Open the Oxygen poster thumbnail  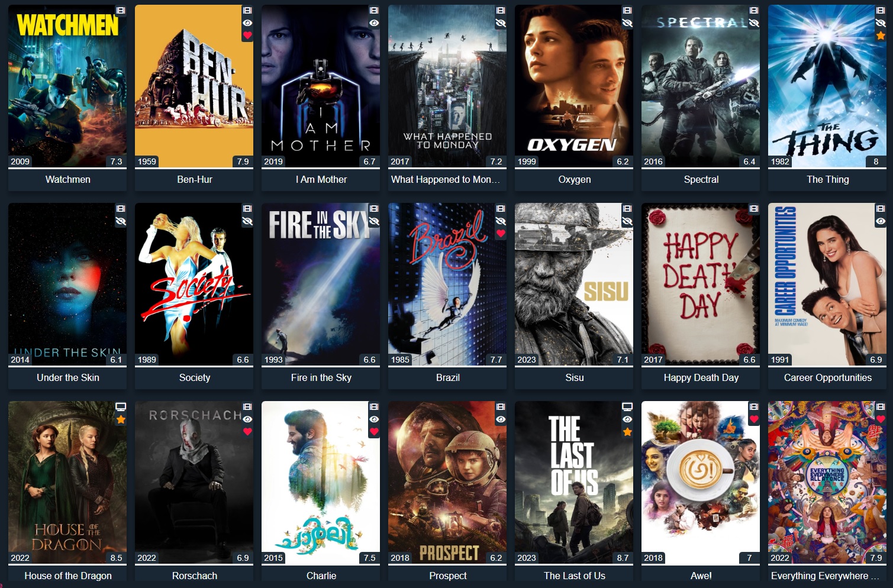[x=574, y=86]
